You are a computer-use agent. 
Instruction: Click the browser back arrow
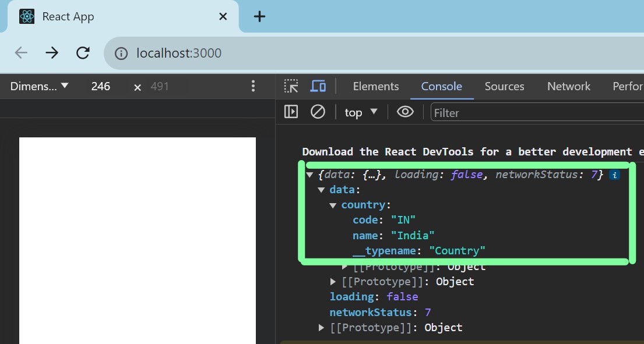click(x=21, y=53)
